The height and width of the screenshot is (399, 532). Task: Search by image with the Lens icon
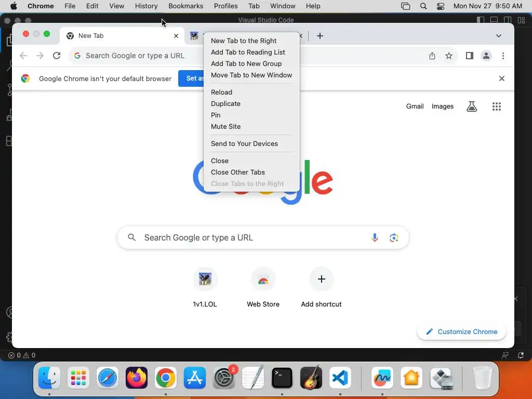[394, 237]
